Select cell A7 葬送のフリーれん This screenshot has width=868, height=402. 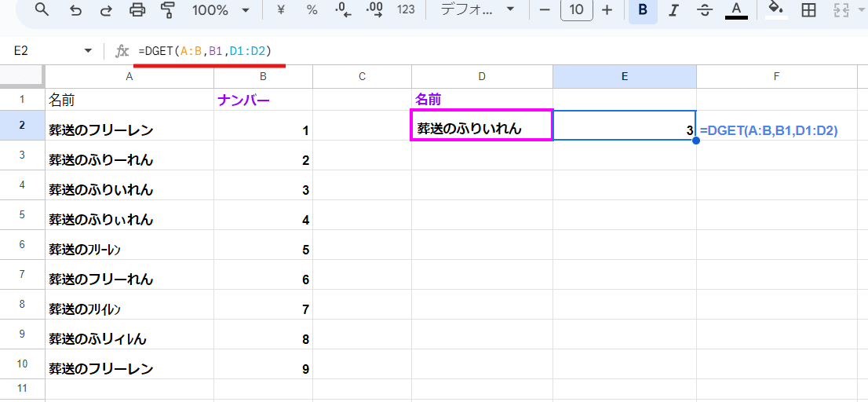coord(129,276)
